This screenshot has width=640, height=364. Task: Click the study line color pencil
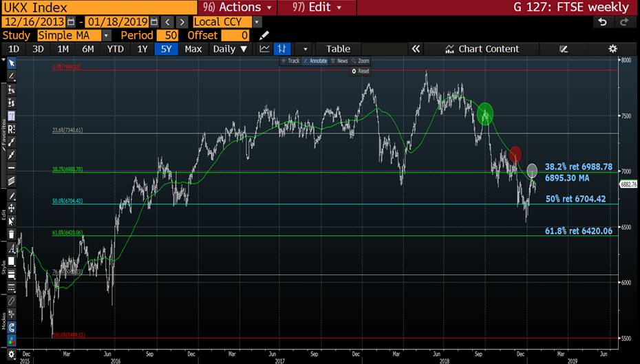click(264, 36)
